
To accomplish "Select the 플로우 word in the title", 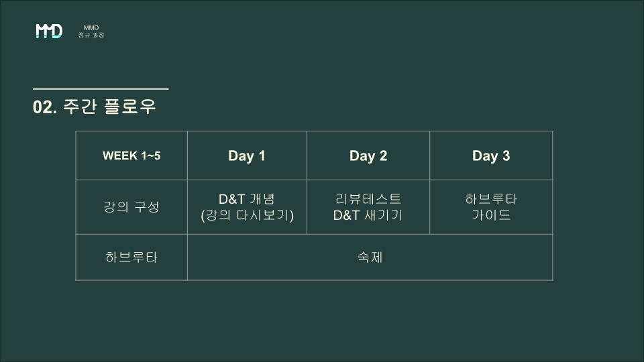I will pyautogui.click(x=130, y=107).
